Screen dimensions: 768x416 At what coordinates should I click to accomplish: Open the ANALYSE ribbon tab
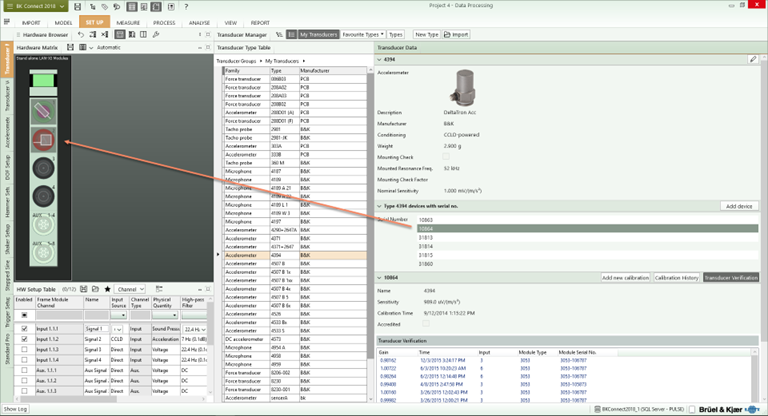tap(200, 21)
